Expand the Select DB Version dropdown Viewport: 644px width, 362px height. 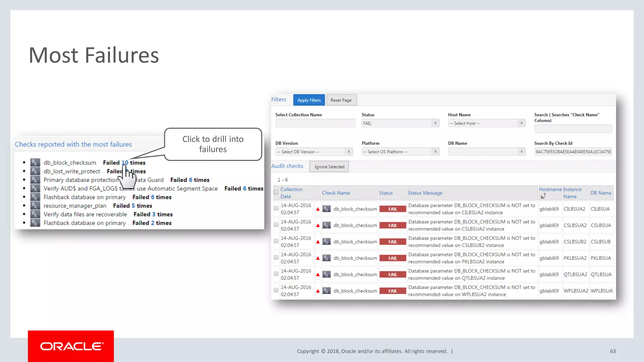click(x=314, y=152)
